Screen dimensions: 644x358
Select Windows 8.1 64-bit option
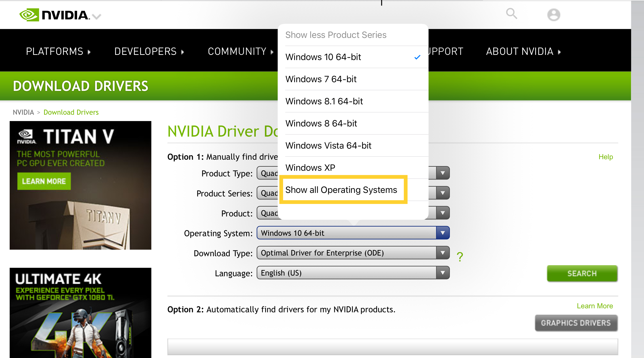coord(324,101)
